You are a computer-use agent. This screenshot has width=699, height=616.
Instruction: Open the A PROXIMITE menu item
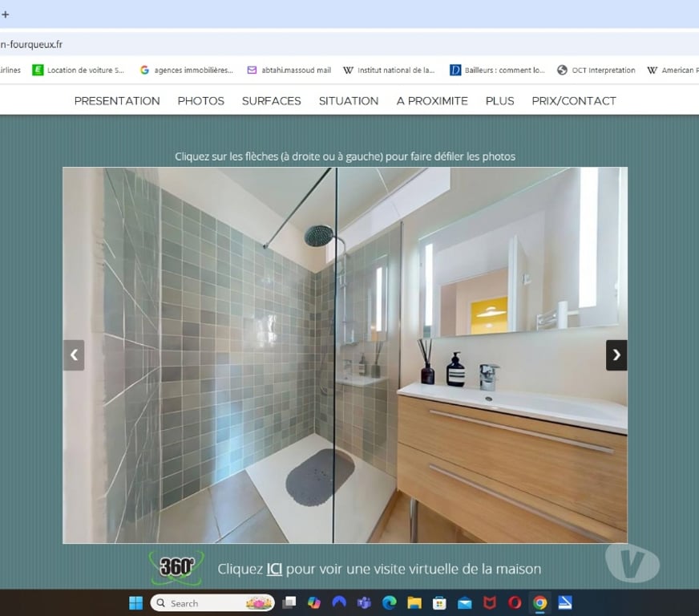pos(432,100)
